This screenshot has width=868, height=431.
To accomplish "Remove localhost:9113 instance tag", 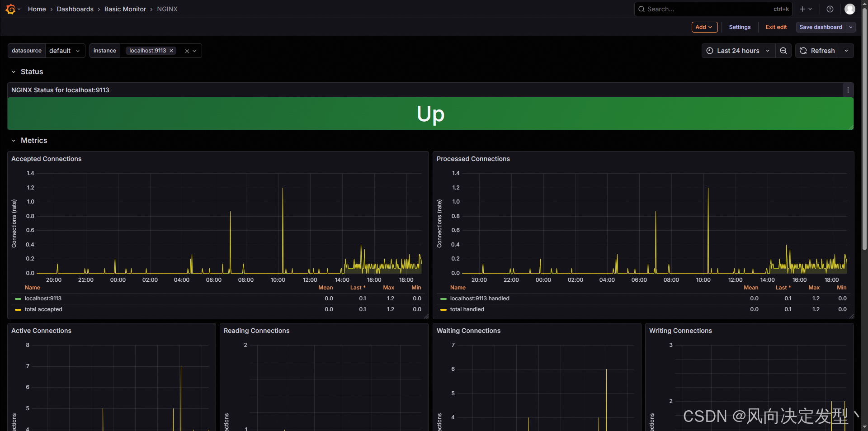I will (171, 51).
